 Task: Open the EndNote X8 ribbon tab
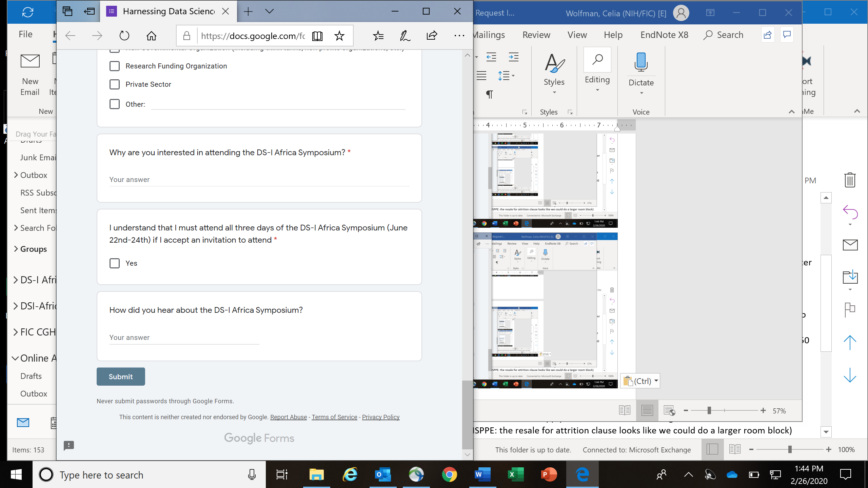[664, 35]
